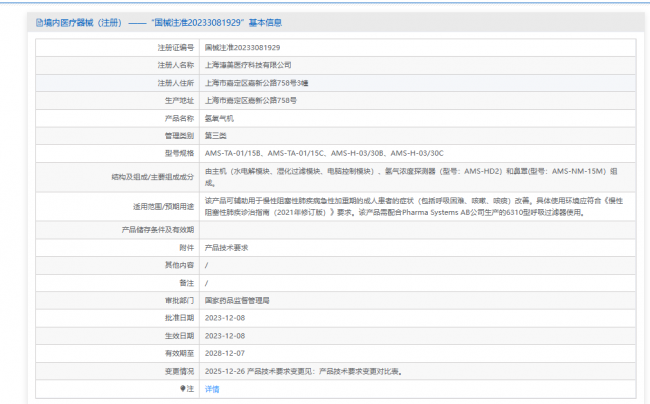This screenshot has height=404, width=650.
Task: Select the 产品技术要求 attachment value
Action: pos(226,247)
